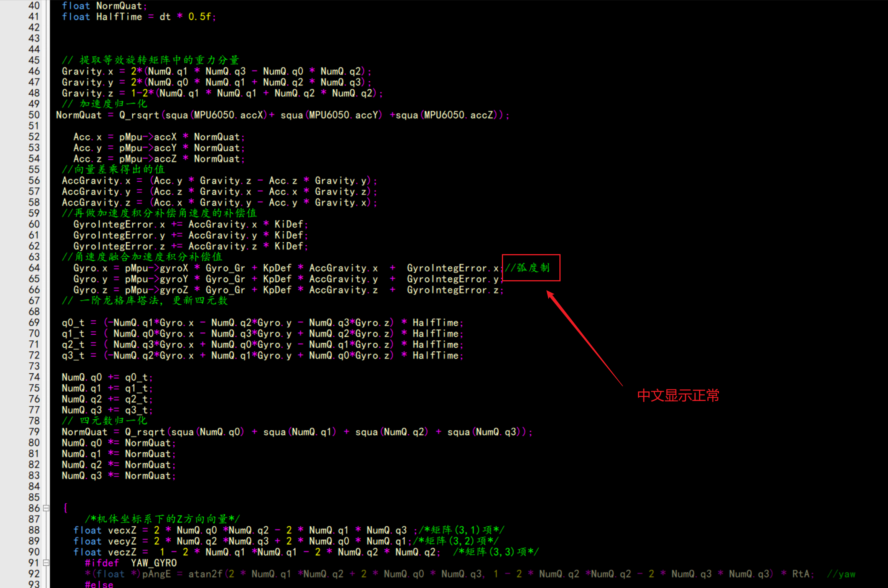Click the red 中文显示正常 annotation text
The width and height of the screenshot is (888, 588).
tap(678, 396)
